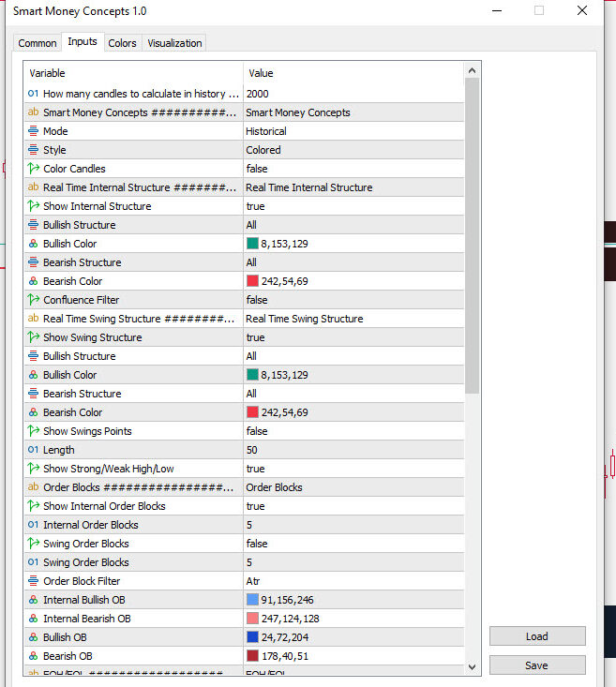Click the enum icon next to Style
This screenshot has width=616, height=687.
click(34, 150)
